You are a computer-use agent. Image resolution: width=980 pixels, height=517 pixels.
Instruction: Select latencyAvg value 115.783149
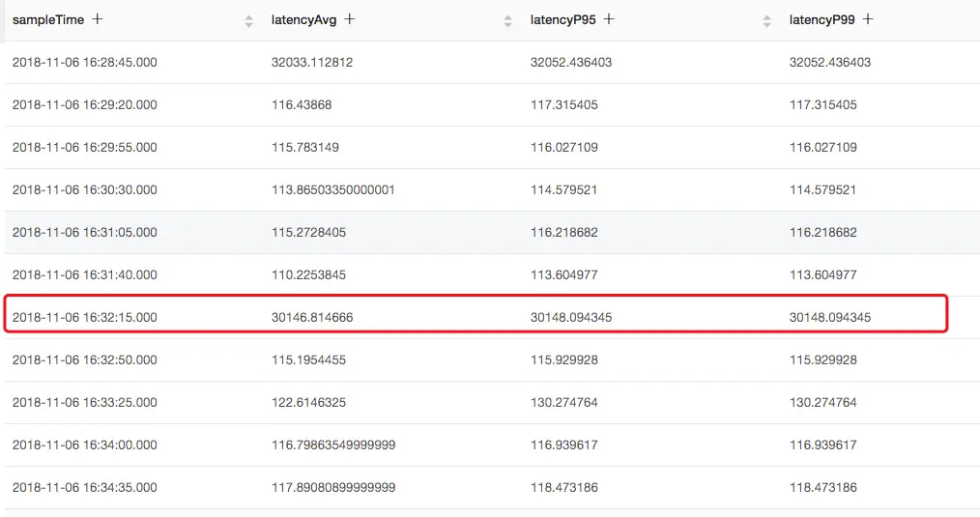pos(305,148)
